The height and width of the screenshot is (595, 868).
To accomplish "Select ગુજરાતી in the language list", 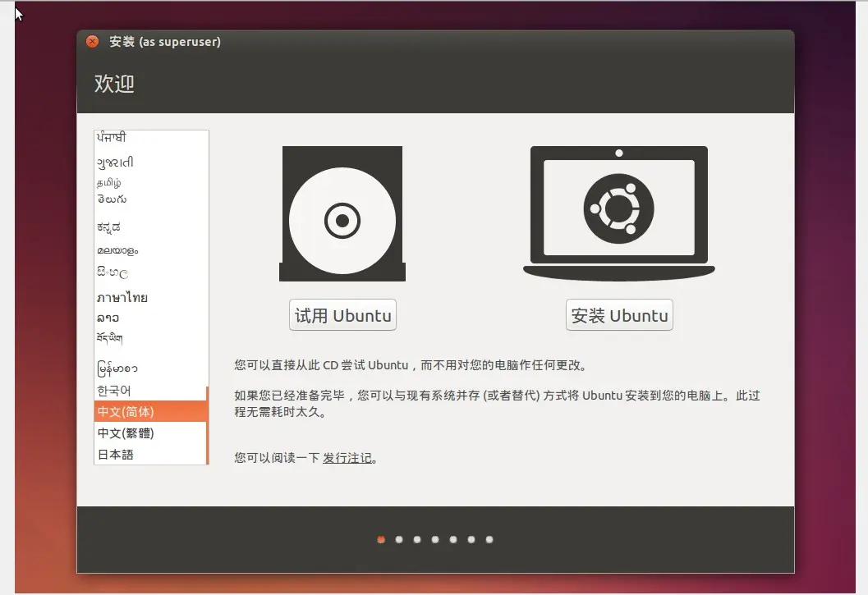I will (150, 162).
